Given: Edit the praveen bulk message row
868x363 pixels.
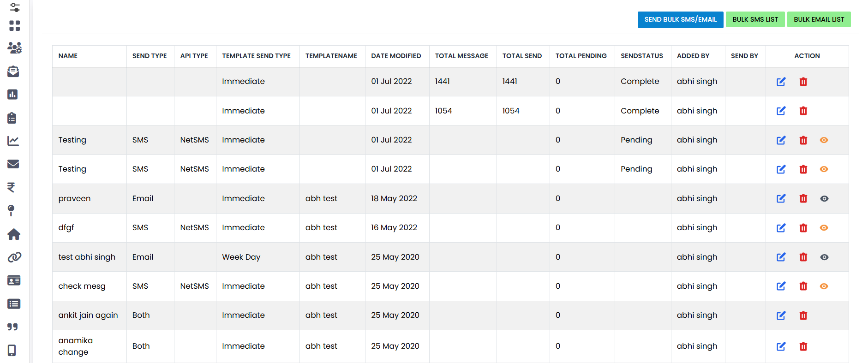Looking at the screenshot, I should click(x=781, y=198).
